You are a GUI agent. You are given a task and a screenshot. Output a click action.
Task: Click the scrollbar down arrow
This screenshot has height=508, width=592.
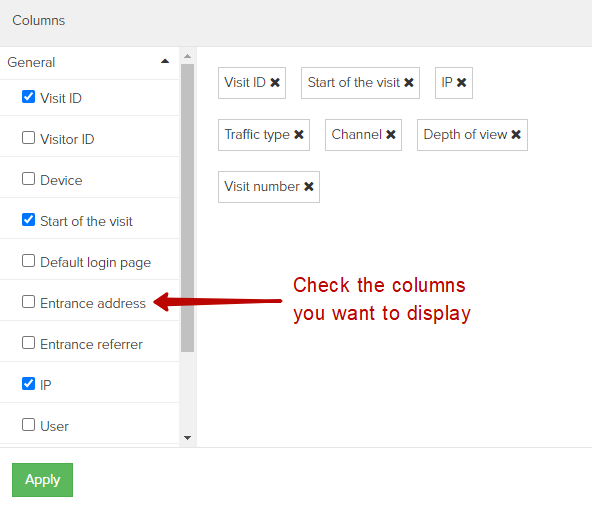pos(187,438)
